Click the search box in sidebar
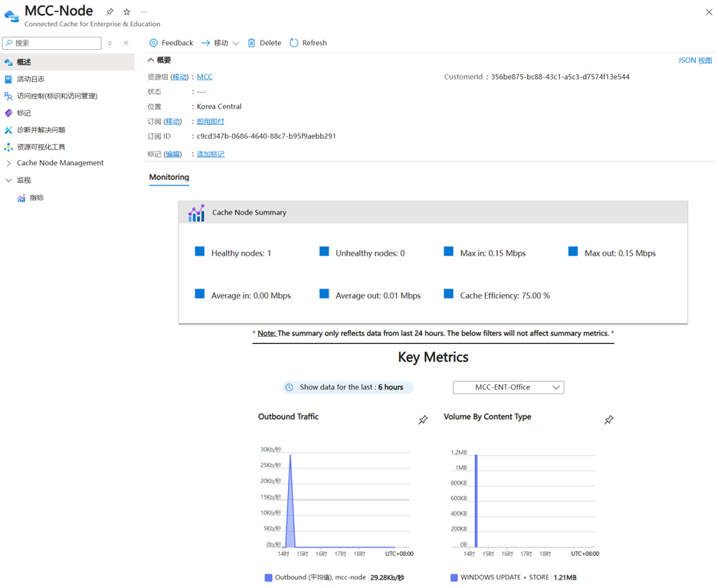Image resolution: width=717 pixels, height=588 pixels. [51, 43]
